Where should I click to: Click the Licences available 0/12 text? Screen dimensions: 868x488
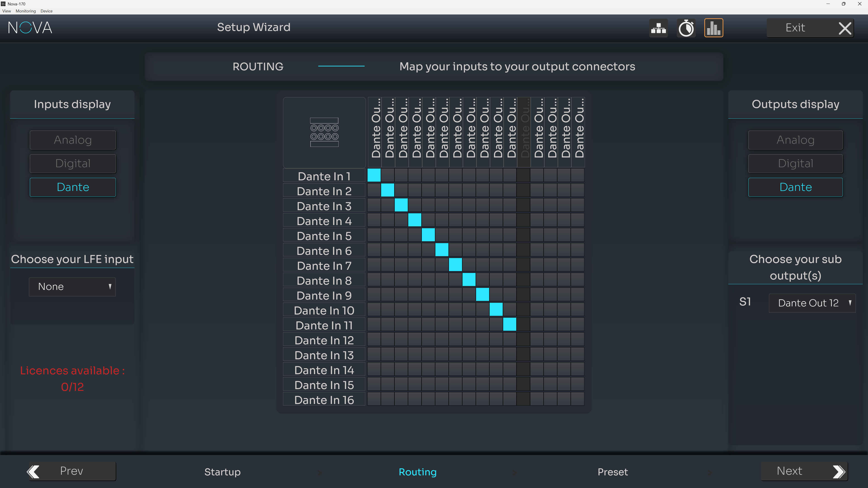[72, 379]
